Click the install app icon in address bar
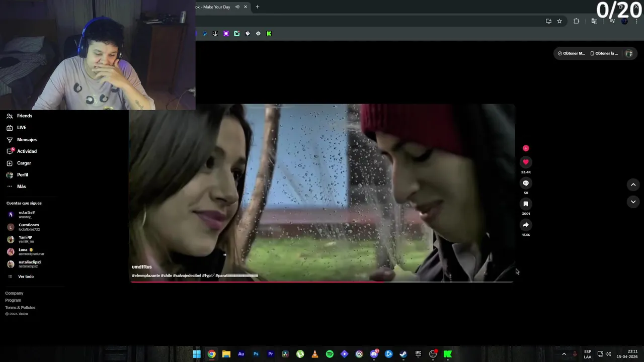Image resolution: width=644 pixels, height=362 pixels. pyautogui.click(x=548, y=21)
